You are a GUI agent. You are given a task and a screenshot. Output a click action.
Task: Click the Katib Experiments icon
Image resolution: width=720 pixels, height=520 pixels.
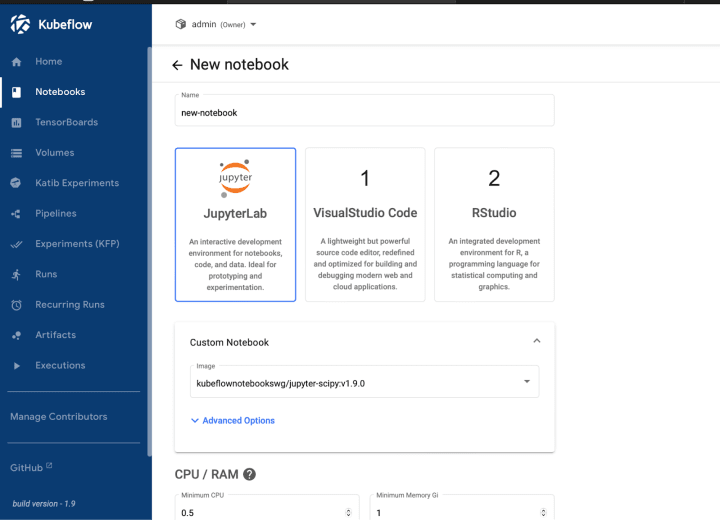point(16,183)
